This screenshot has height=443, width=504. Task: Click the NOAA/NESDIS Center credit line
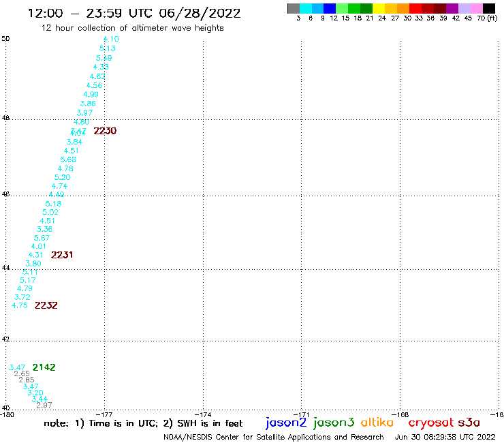pos(274,437)
